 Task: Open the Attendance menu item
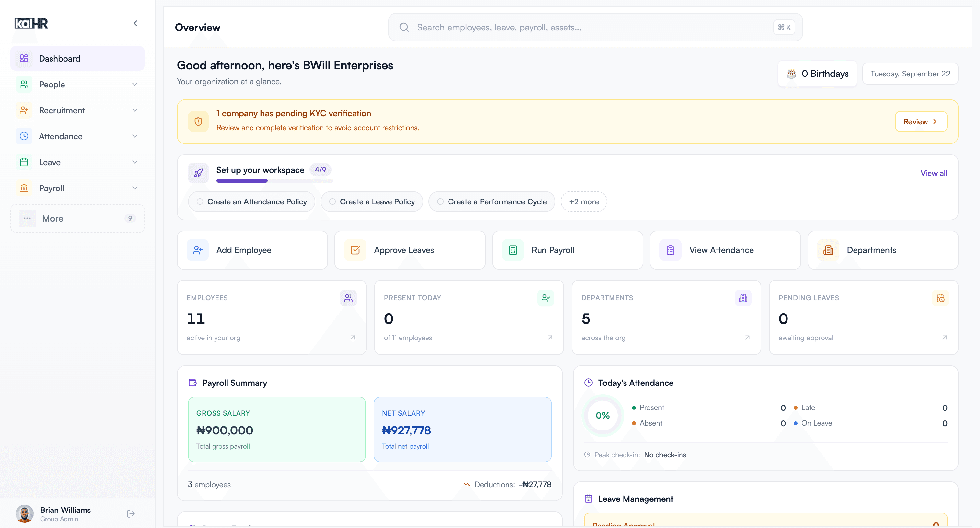tap(77, 136)
